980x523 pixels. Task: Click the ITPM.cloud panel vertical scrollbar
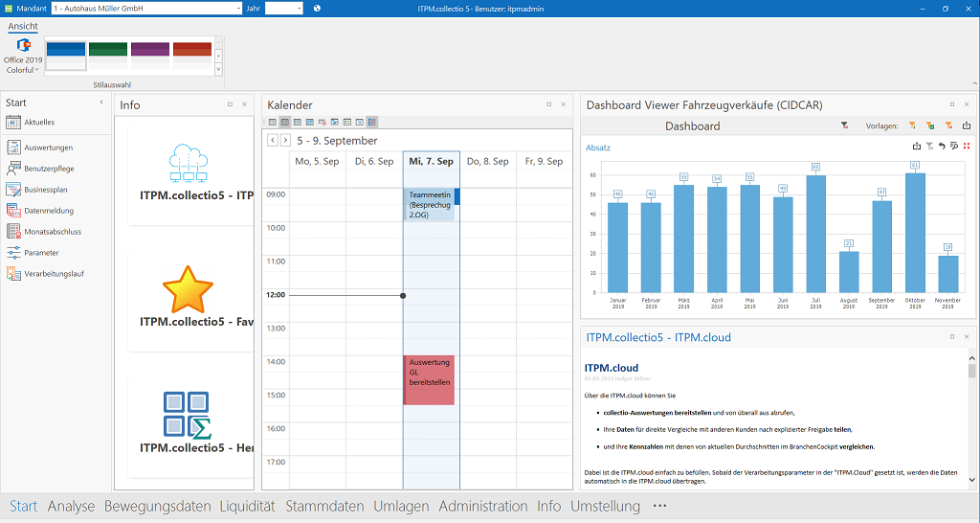tap(972, 420)
